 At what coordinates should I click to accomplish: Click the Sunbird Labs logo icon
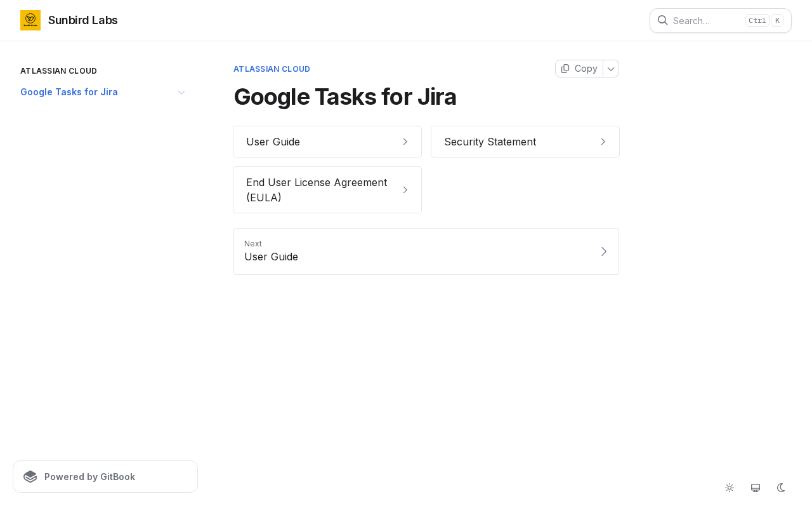30,20
